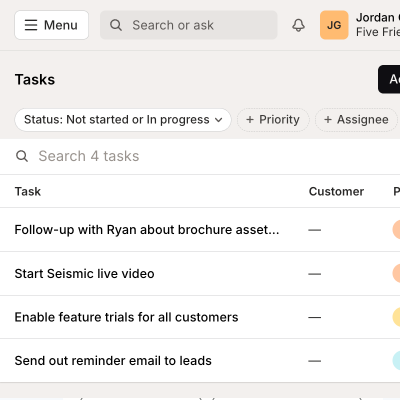Viewport: 400px width, 400px height.
Task: Add an Assignee filter
Action: click(x=356, y=120)
